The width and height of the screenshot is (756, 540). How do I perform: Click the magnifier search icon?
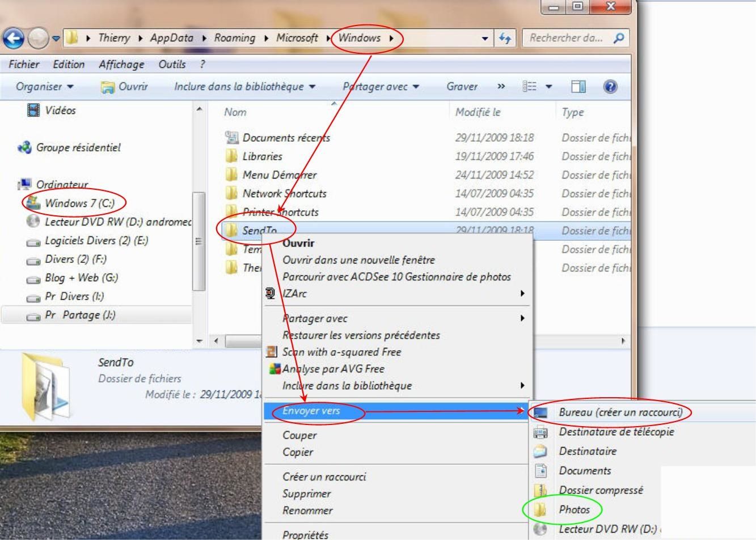click(619, 38)
